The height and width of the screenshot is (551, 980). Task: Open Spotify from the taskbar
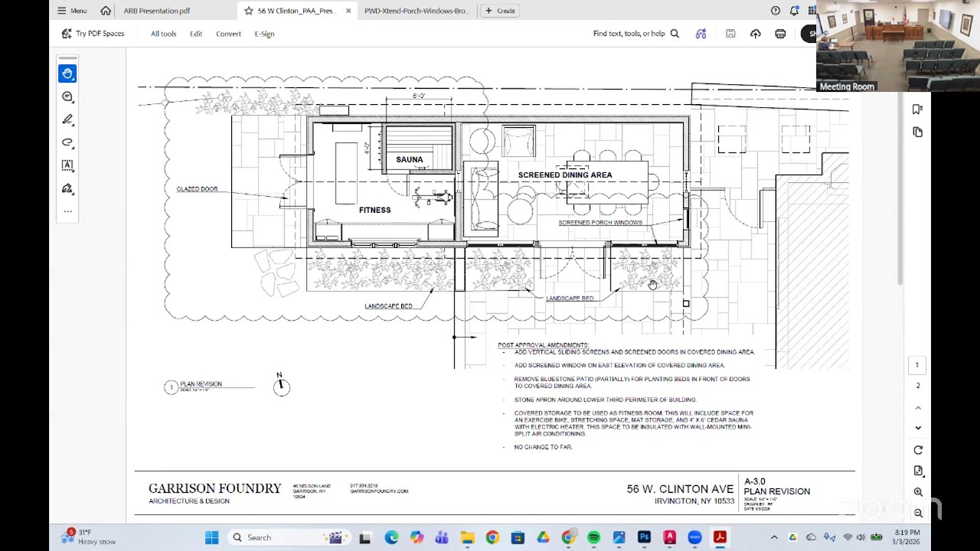click(x=593, y=537)
